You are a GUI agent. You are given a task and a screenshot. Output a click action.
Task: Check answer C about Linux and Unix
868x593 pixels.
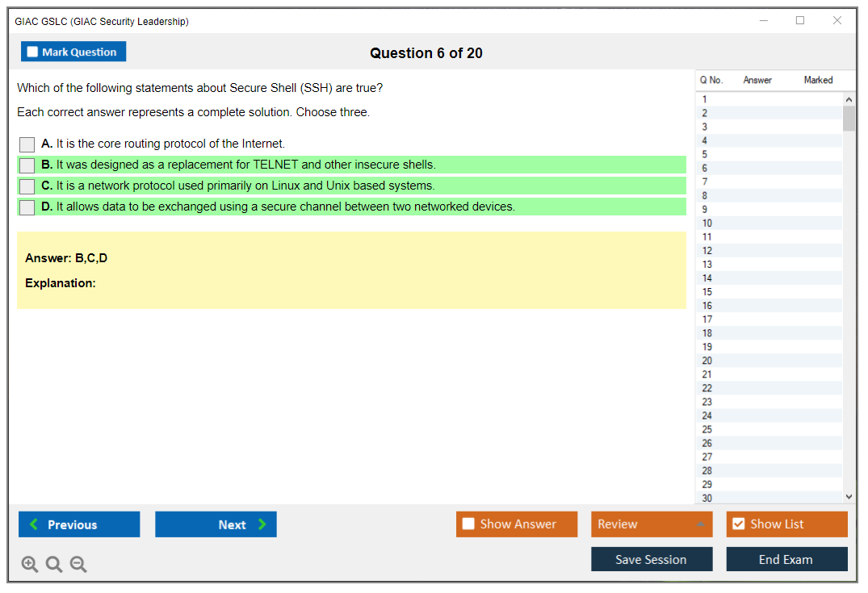click(27, 186)
